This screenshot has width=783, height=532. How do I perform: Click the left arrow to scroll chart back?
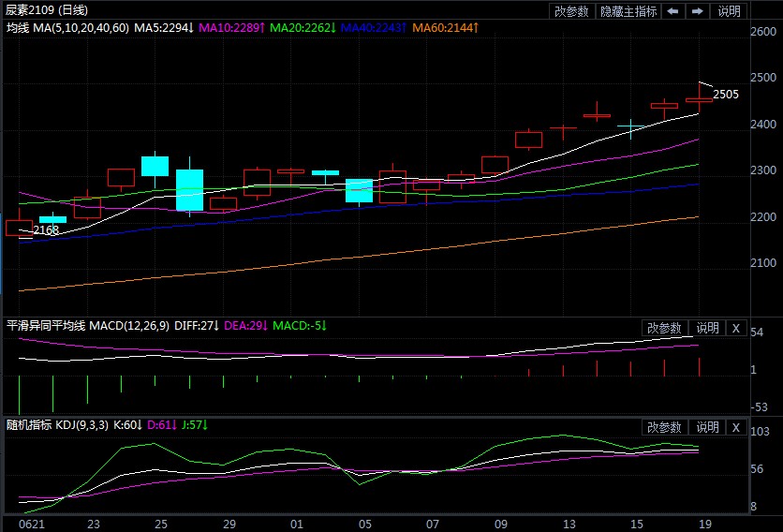click(x=673, y=11)
